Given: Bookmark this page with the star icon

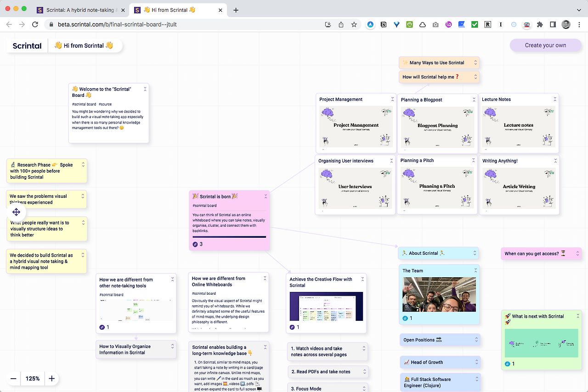Looking at the screenshot, I should [x=354, y=25].
